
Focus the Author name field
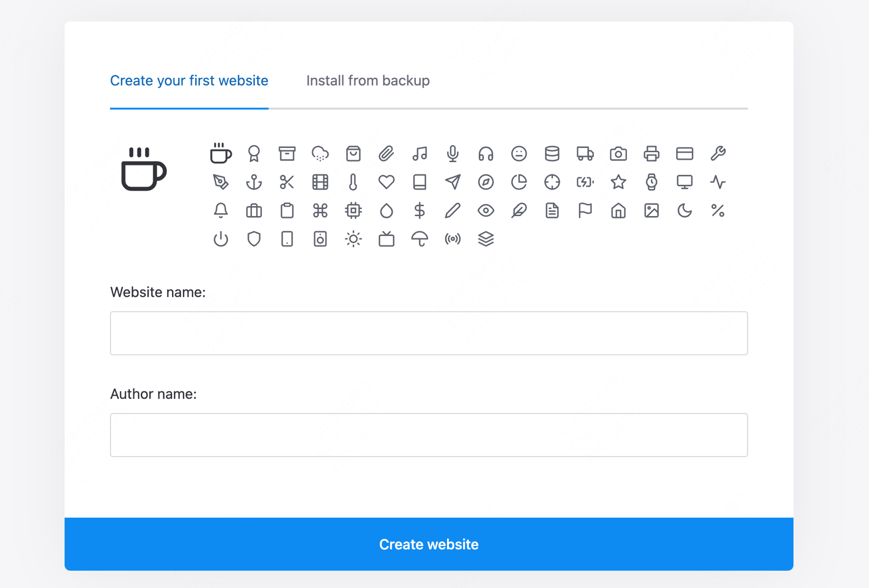[x=429, y=435]
